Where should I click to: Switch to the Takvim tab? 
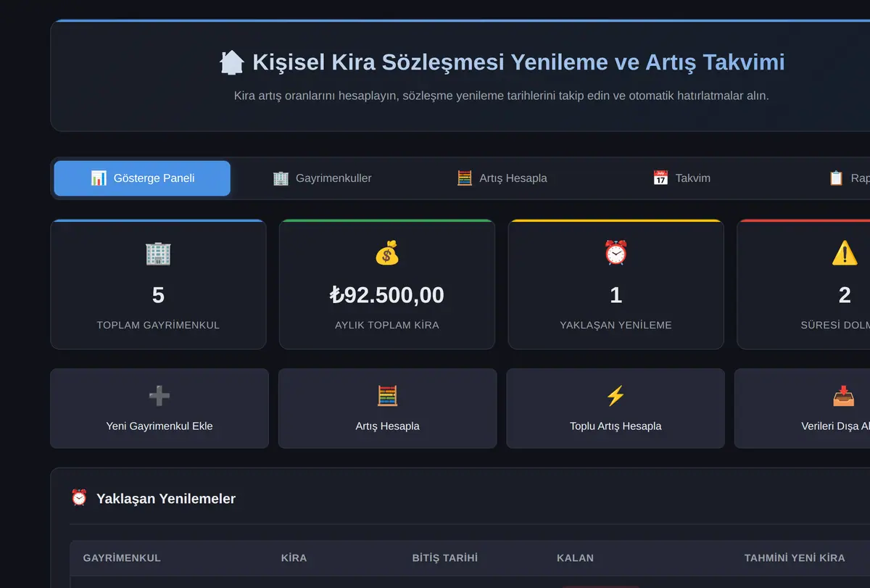[x=681, y=178]
